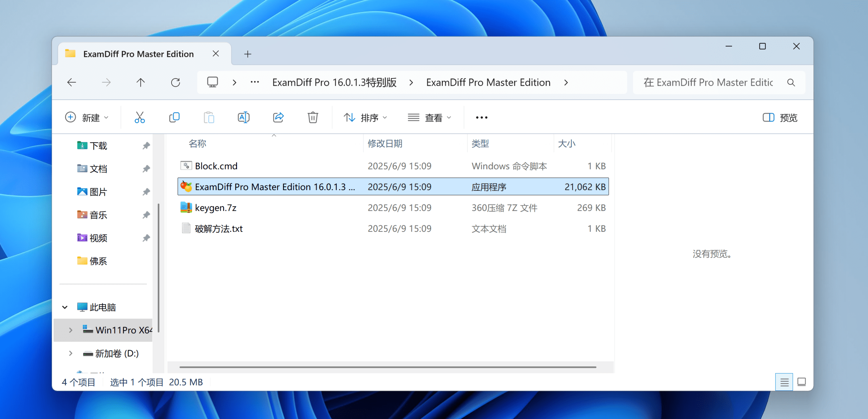Select the keygen.7z file

coord(216,208)
